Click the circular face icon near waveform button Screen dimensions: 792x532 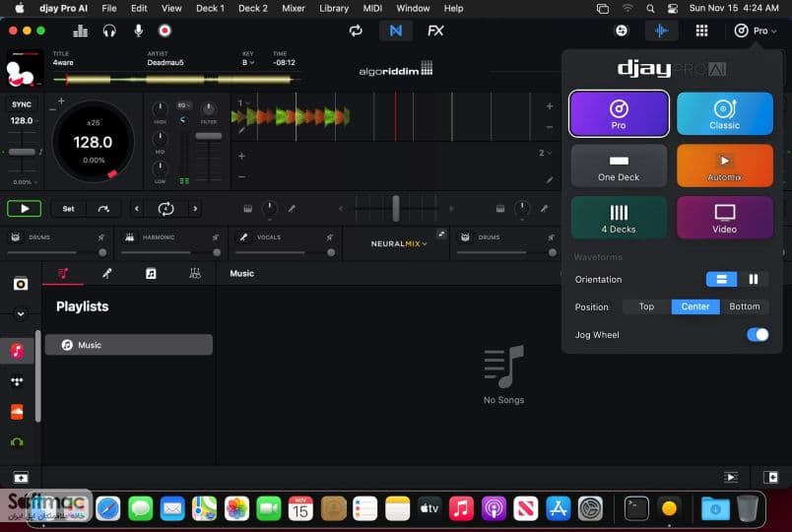(622, 31)
